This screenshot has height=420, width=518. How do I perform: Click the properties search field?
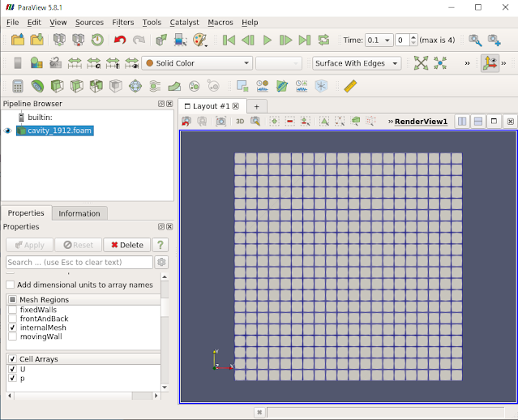79,262
